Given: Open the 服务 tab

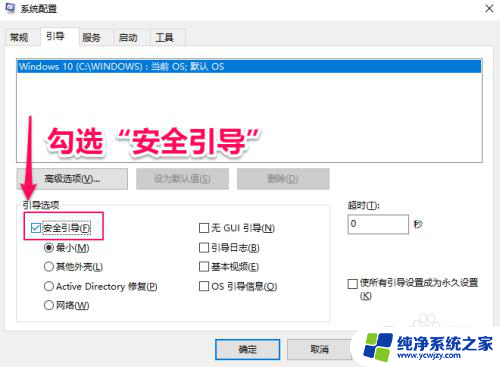Looking at the screenshot, I should 91,37.
